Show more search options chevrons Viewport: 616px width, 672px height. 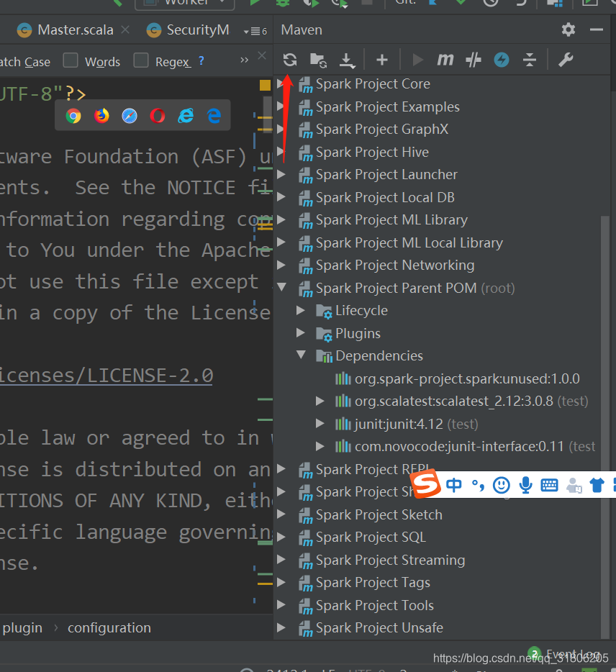245,60
